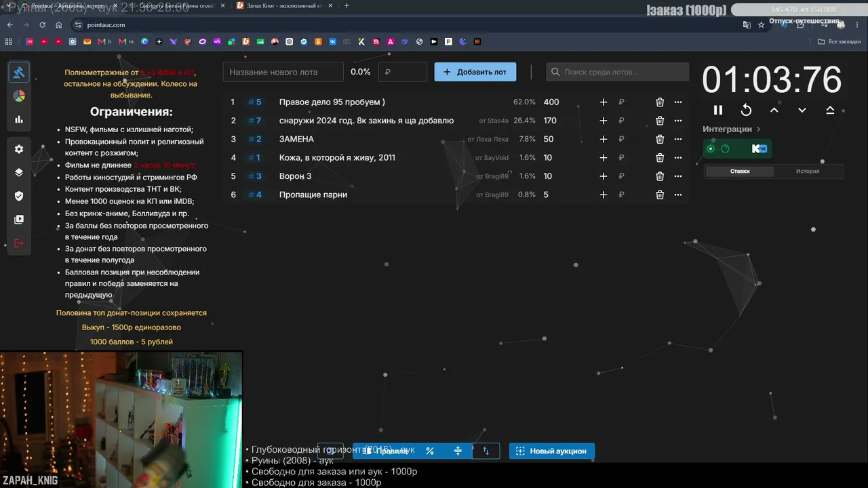Add amount to the ЗАМЕНА lot

(604, 139)
